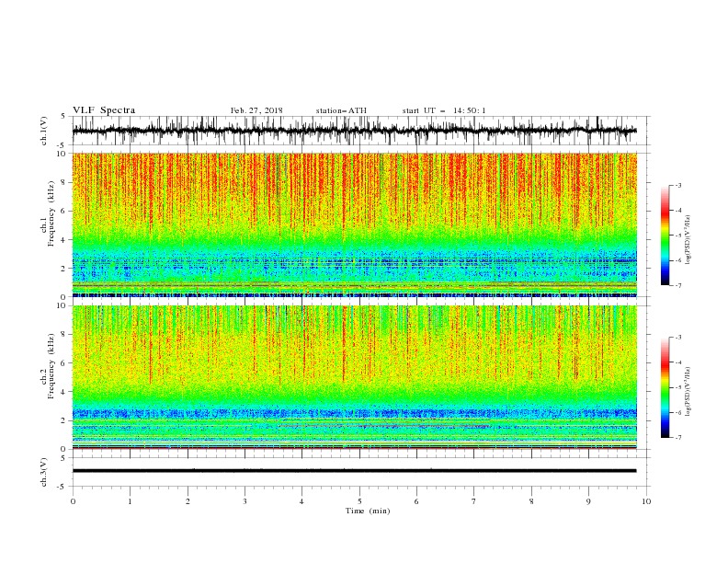Click the "5" tick on the ch.3(V) axis
728x563 pixels.
pos(64,458)
